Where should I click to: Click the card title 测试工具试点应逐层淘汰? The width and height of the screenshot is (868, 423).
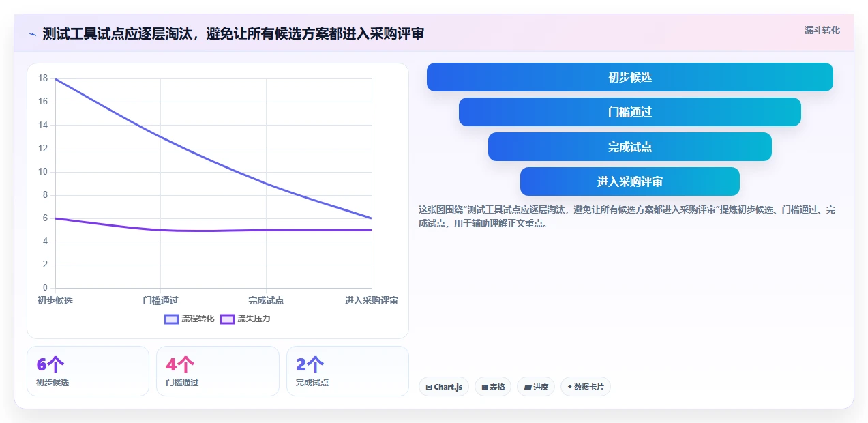coord(233,33)
